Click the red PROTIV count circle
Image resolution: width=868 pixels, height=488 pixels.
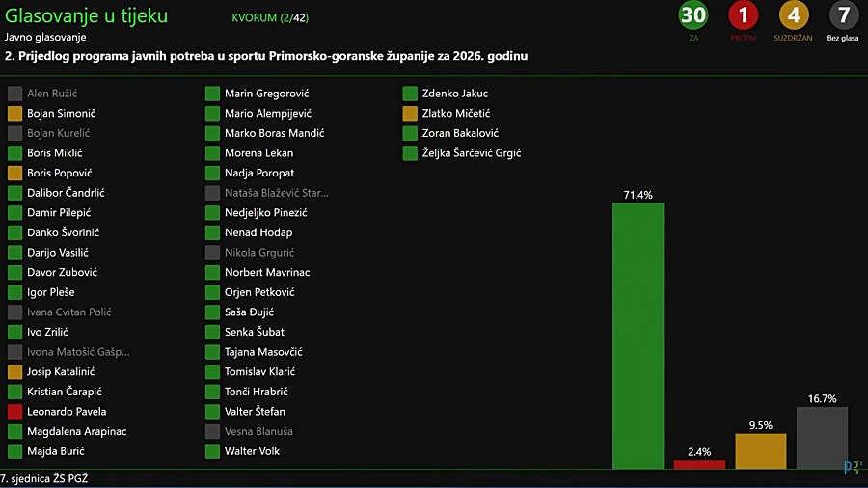(744, 15)
